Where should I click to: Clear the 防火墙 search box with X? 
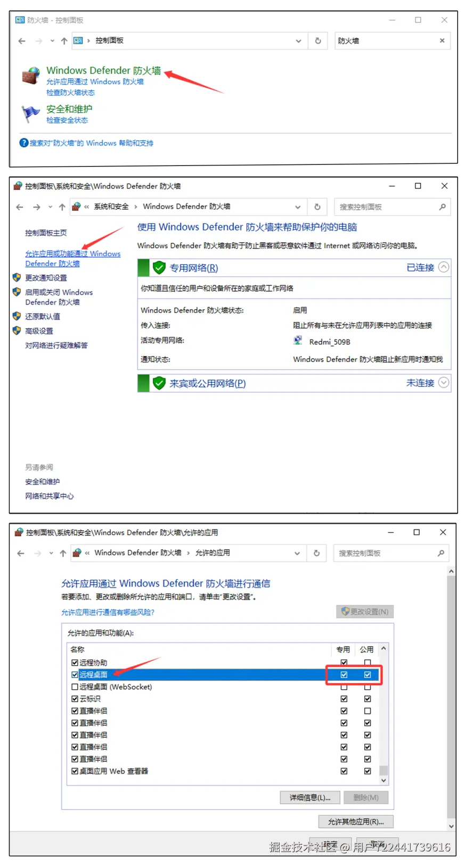(442, 40)
